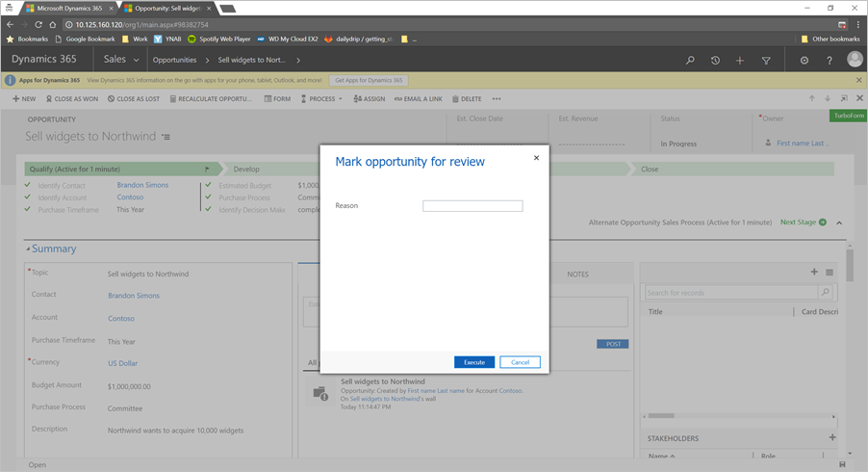Collapse the Summary section
The height and width of the screenshot is (472, 868).
pyautogui.click(x=29, y=249)
